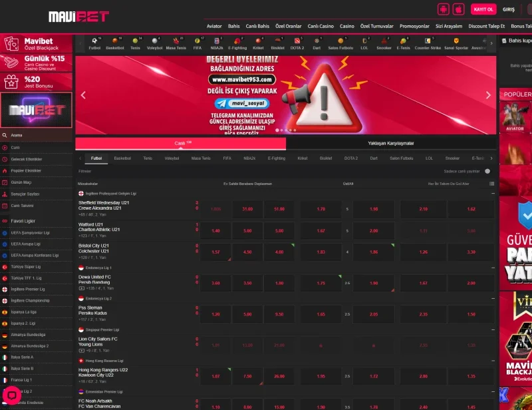Open the Günlük %15 discount promo

(x=37, y=63)
